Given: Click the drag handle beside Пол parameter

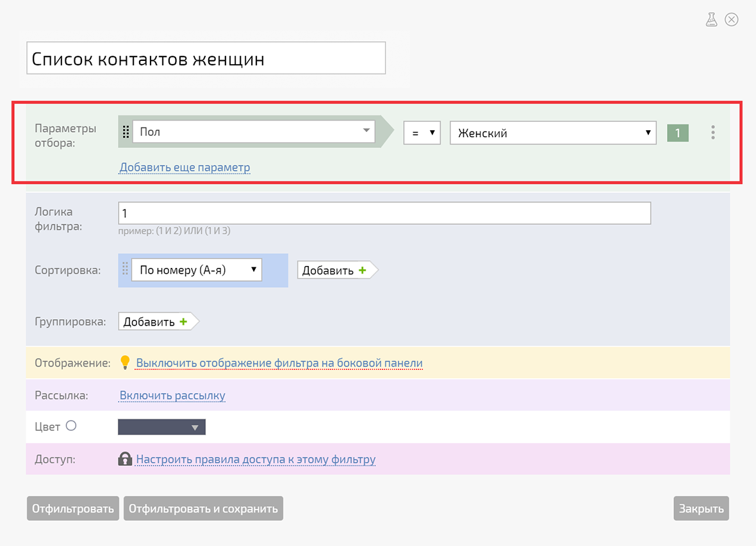Looking at the screenshot, I should [x=126, y=132].
